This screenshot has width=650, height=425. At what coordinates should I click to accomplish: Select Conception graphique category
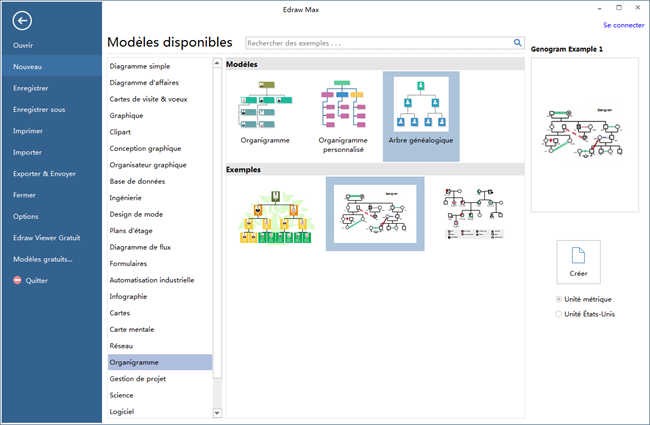click(x=160, y=148)
